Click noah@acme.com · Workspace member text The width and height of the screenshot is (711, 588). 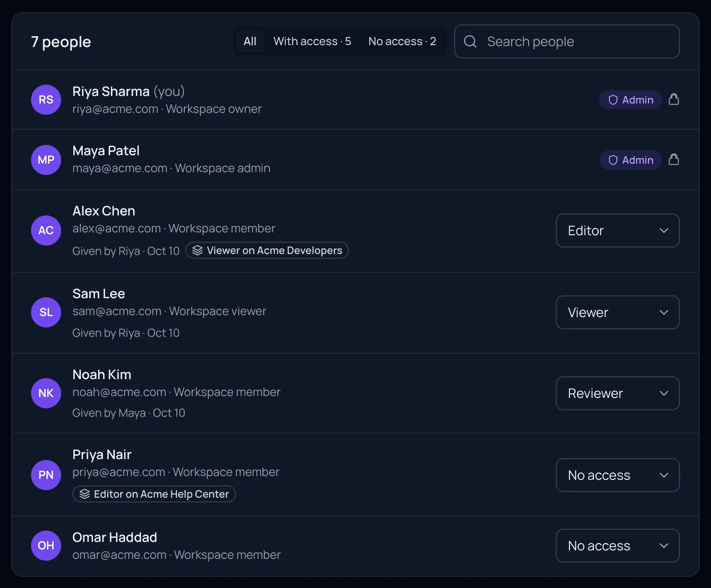pos(176,392)
